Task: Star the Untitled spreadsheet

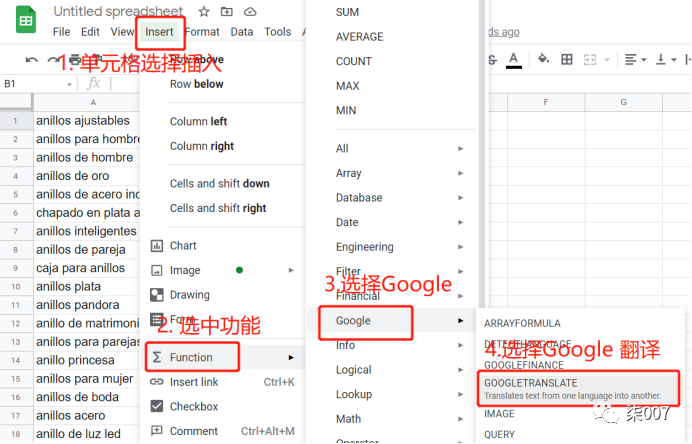Action: [x=204, y=12]
